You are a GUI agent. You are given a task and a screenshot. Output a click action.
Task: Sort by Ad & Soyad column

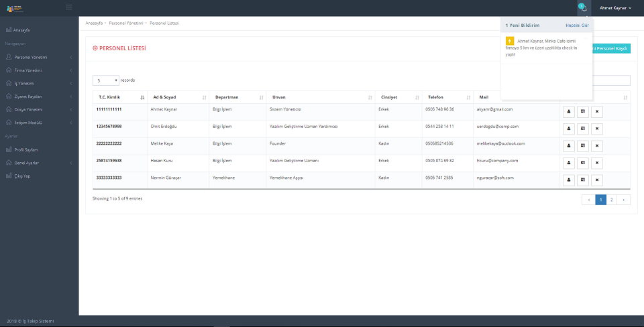(x=178, y=97)
